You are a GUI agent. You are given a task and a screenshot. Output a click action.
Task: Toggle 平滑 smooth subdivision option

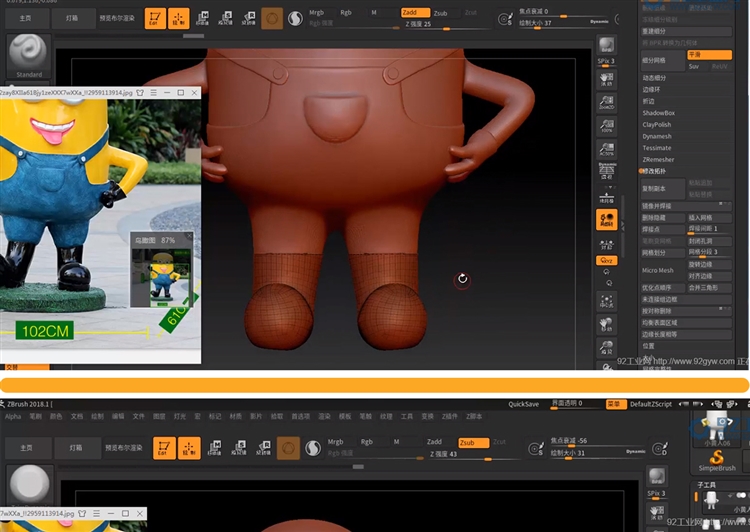(x=709, y=55)
